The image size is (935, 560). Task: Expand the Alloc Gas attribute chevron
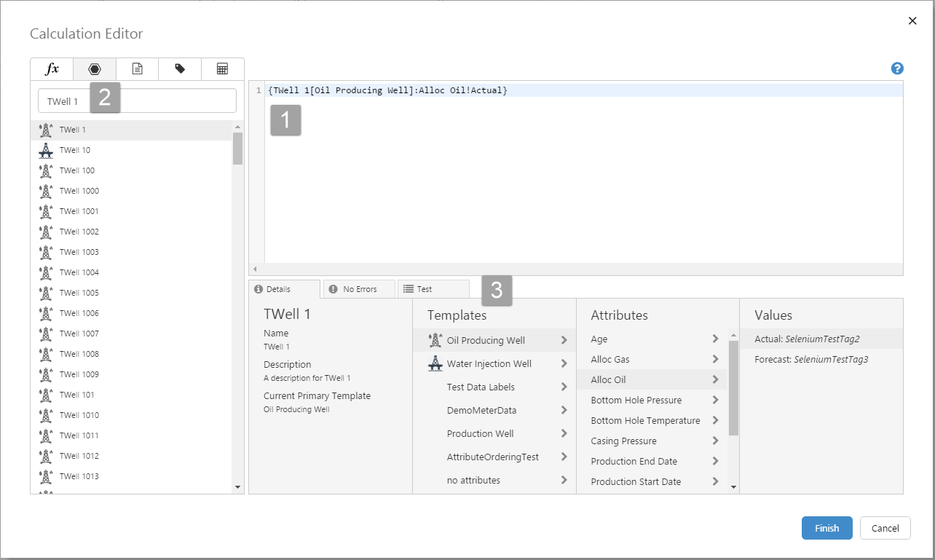pos(715,359)
